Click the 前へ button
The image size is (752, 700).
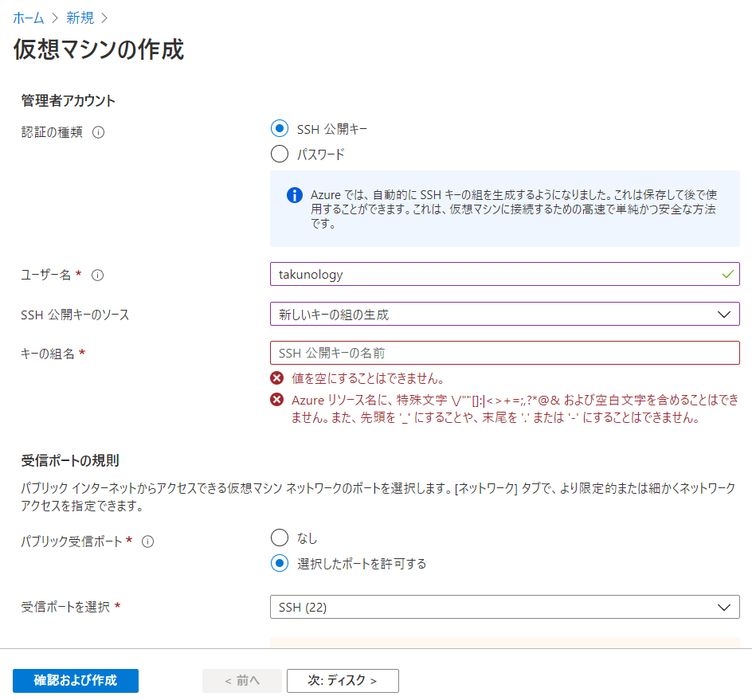(241, 681)
